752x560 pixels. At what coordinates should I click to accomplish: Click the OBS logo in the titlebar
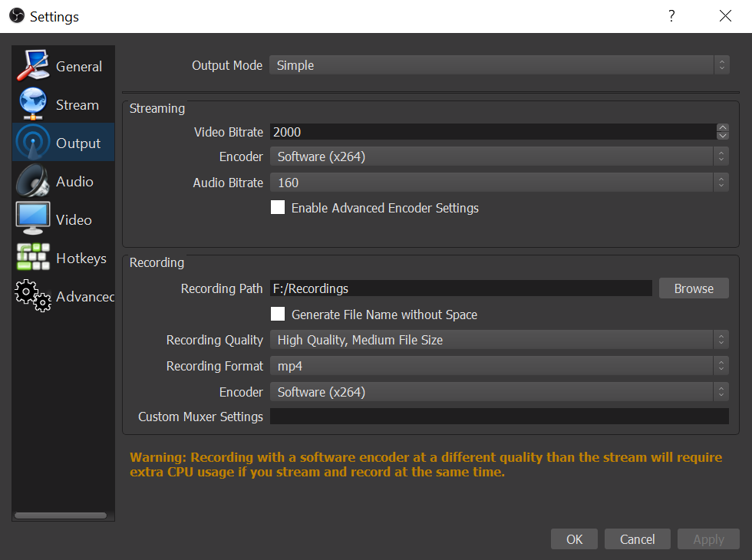(x=16, y=15)
